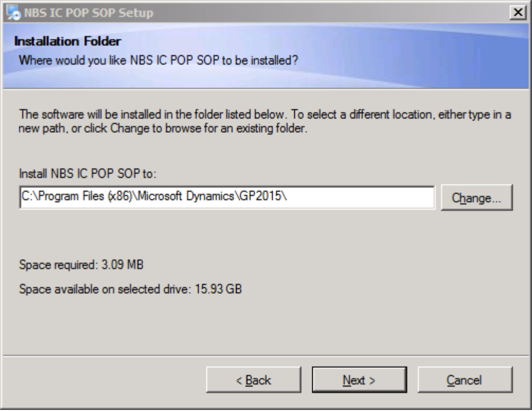Focus the installation path input field
The height and width of the screenshot is (411, 532).
tap(227, 197)
